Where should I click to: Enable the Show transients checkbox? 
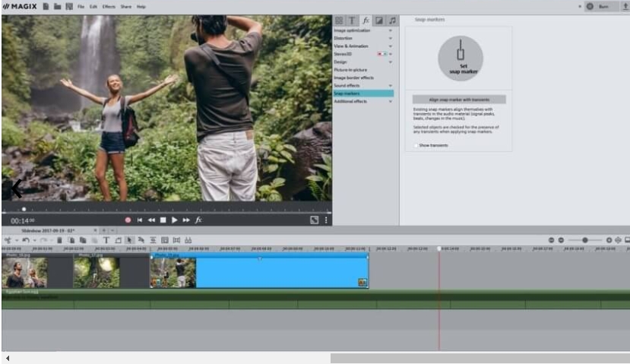416,145
